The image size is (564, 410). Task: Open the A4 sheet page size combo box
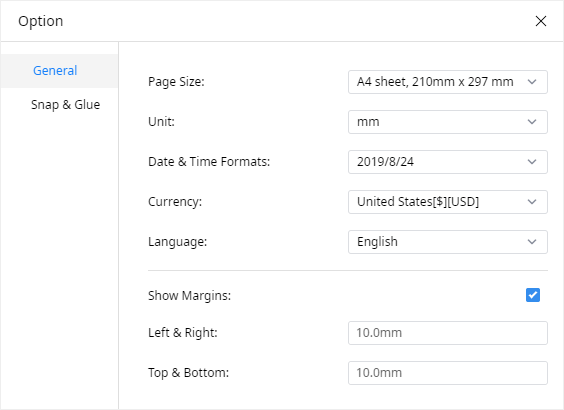pos(448,82)
